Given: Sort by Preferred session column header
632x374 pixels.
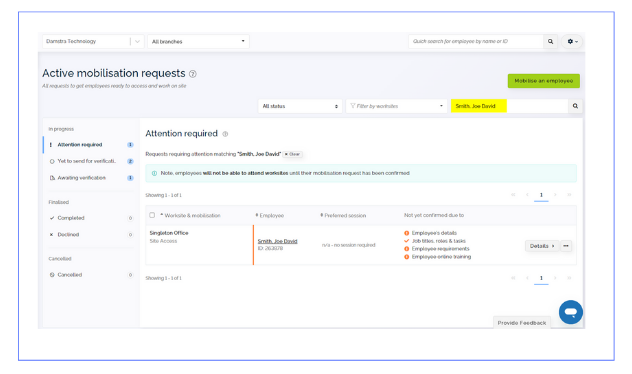Looking at the screenshot, I should [x=343, y=216].
